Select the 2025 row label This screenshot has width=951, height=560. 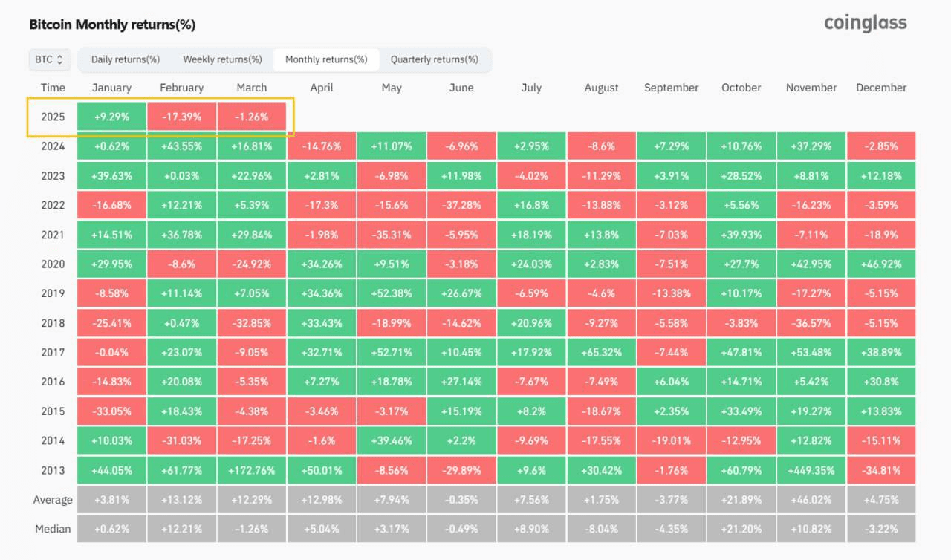point(53,117)
